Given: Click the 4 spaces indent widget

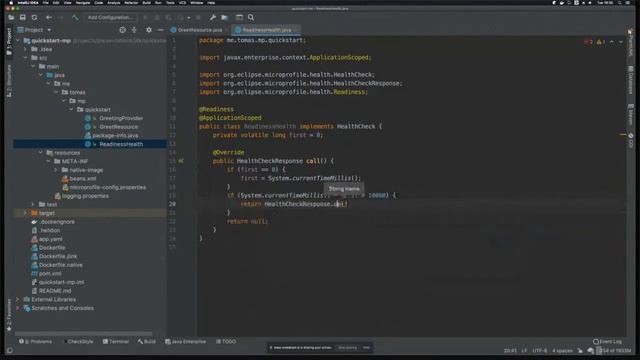Looking at the screenshot, I should [562, 350].
